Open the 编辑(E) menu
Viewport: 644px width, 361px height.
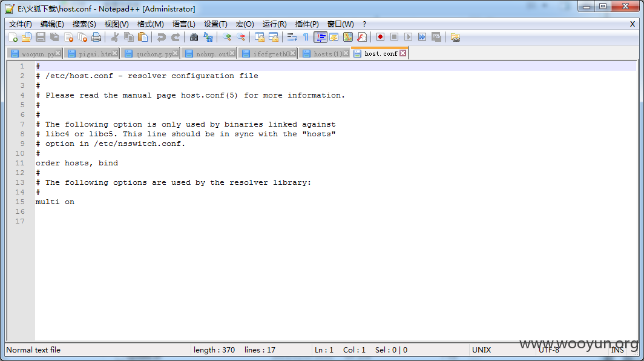click(52, 24)
